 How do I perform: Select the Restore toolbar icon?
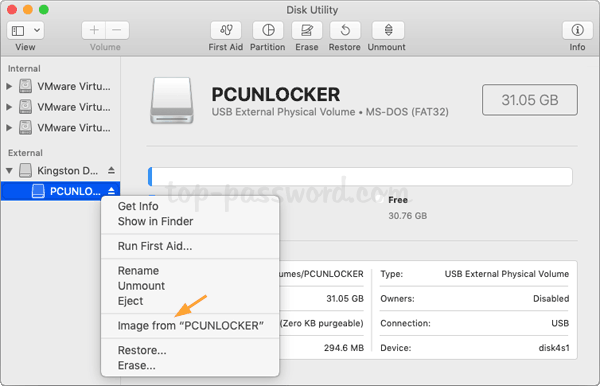(x=345, y=30)
